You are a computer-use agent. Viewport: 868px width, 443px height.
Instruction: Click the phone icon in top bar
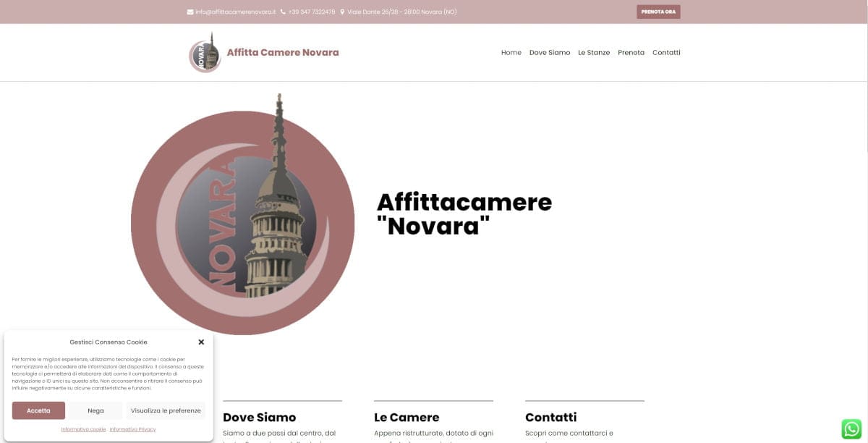coord(283,12)
